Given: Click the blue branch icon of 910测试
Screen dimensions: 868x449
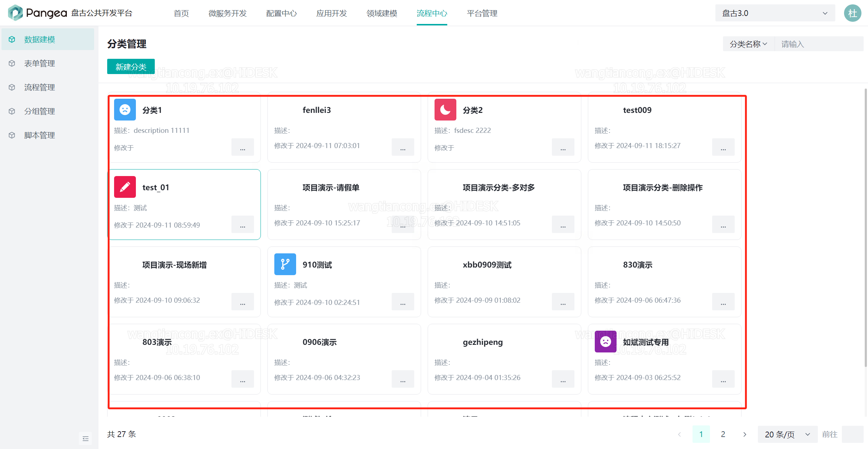Looking at the screenshot, I should [x=285, y=264].
